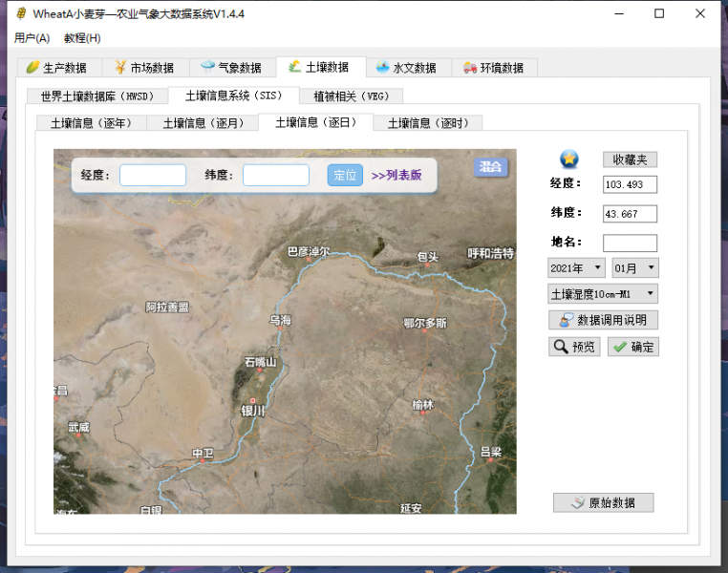Screen dimensions: 728x573
Task: Click the >>列表版 link
Action: pos(396,175)
